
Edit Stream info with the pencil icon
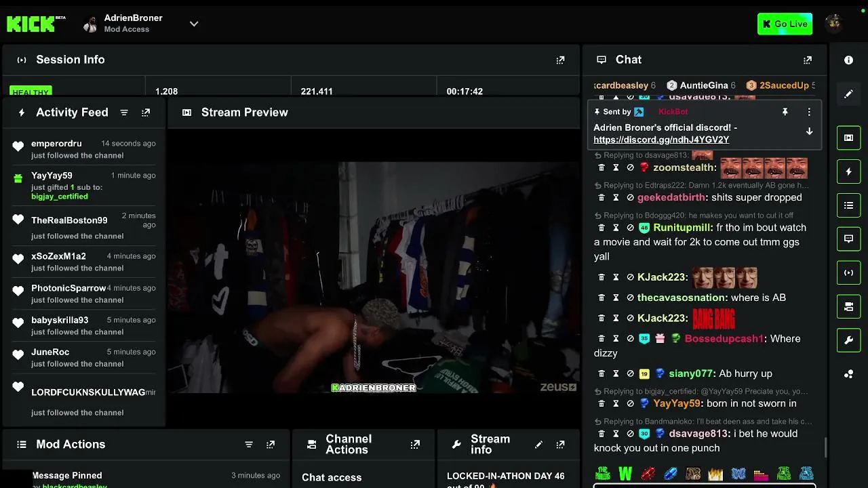tap(538, 445)
